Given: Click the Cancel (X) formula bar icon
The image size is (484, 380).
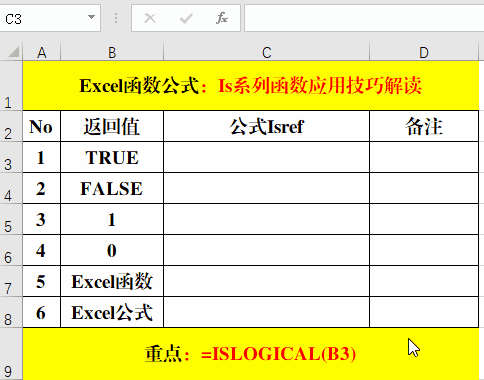Looking at the screenshot, I should coord(150,18).
